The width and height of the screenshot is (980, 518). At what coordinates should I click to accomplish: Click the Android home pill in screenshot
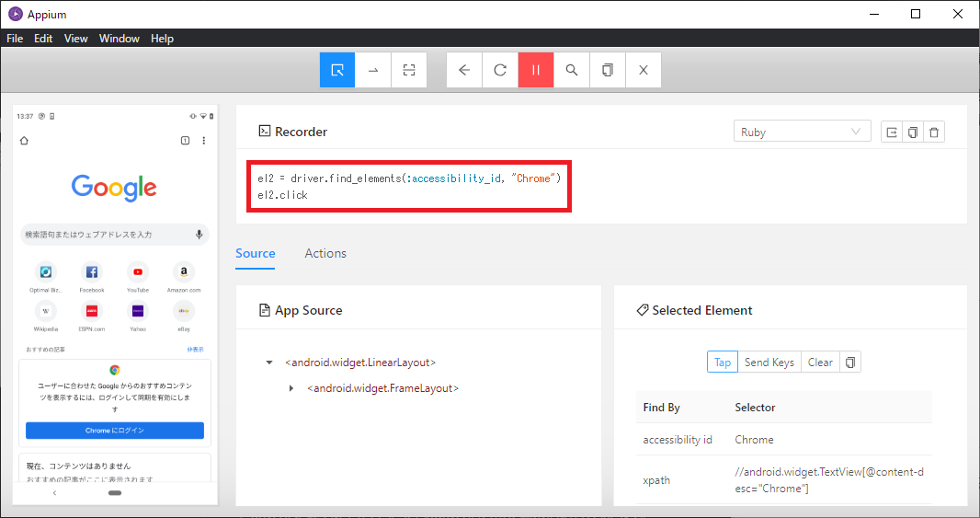(x=115, y=493)
